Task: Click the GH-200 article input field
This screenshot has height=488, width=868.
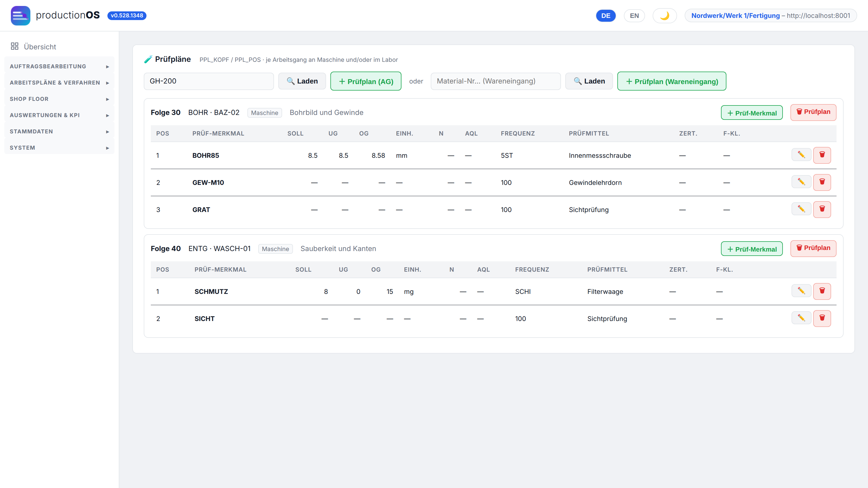Action: (x=209, y=81)
